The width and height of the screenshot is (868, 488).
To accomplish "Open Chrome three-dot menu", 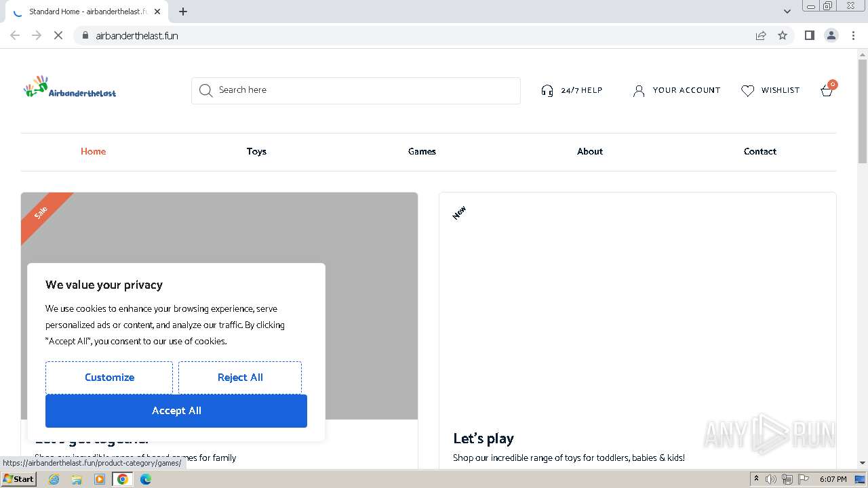I will (853, 35).
